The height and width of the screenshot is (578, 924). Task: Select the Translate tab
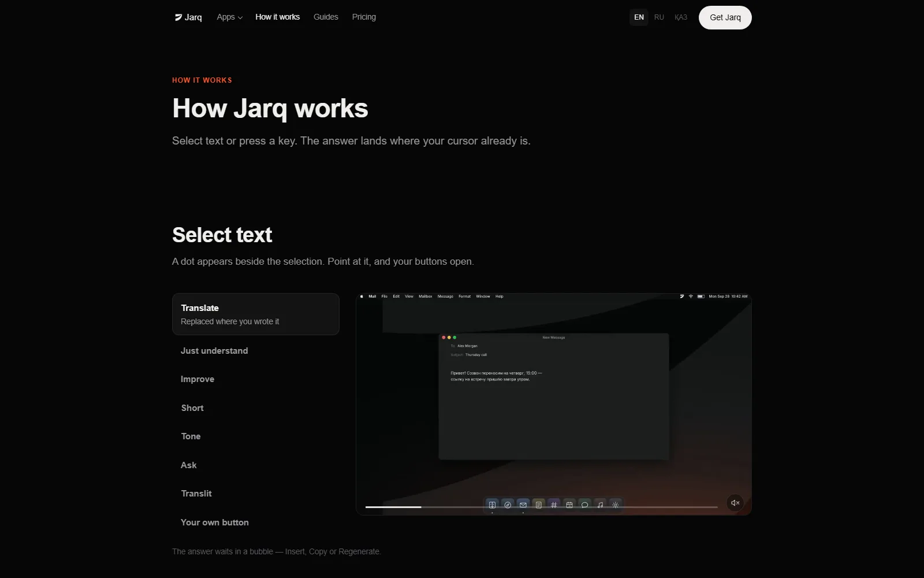tap(256, 314)
